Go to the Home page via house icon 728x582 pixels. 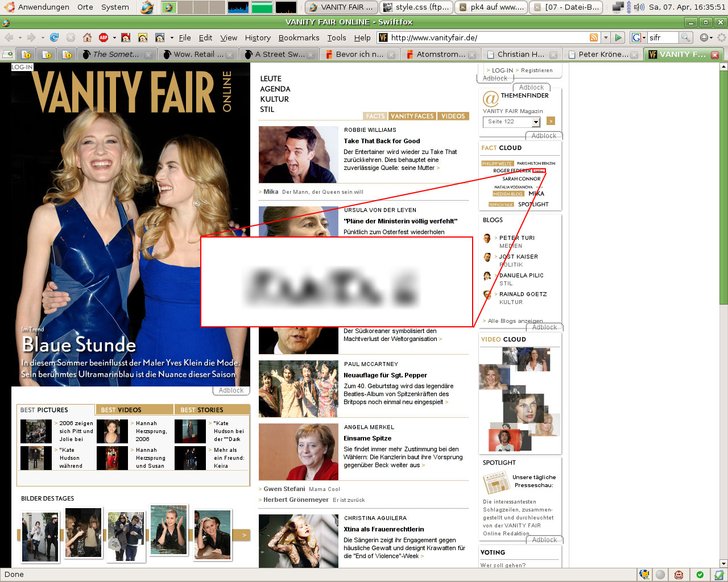pos(87,38)
